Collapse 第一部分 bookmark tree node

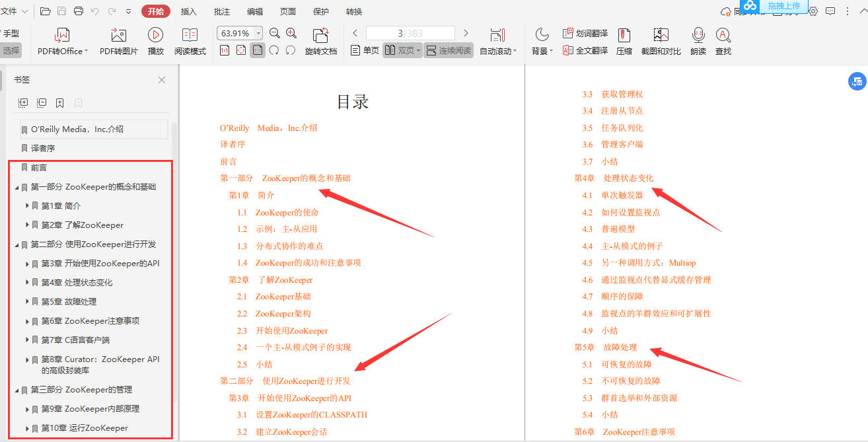pos(17,187)
